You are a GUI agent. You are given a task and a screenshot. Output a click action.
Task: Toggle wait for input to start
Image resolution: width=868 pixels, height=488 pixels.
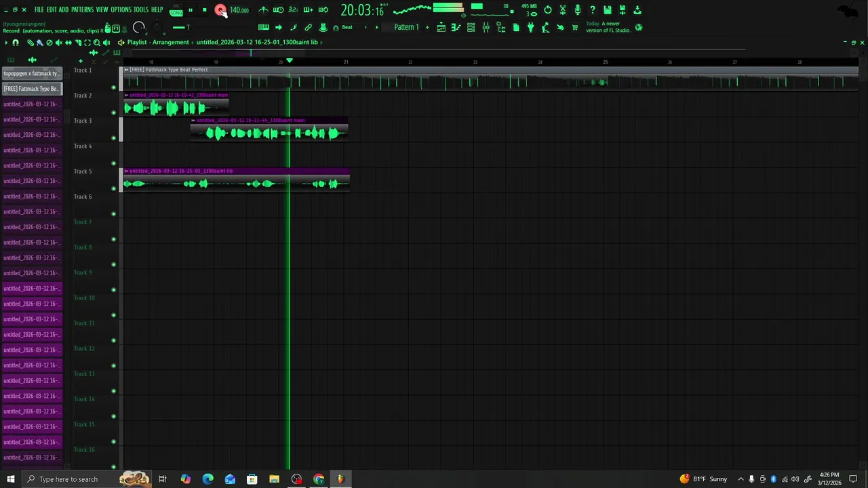point(278,10)
